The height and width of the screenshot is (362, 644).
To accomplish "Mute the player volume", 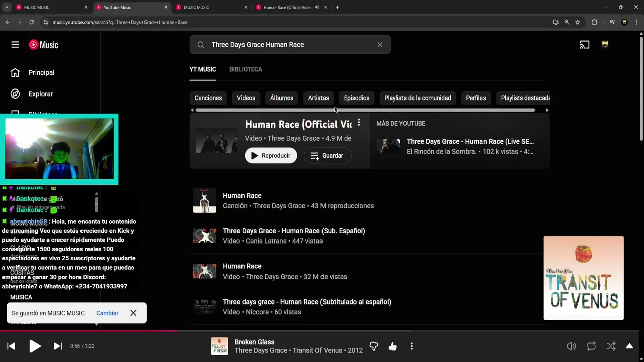I will [571, 346].
